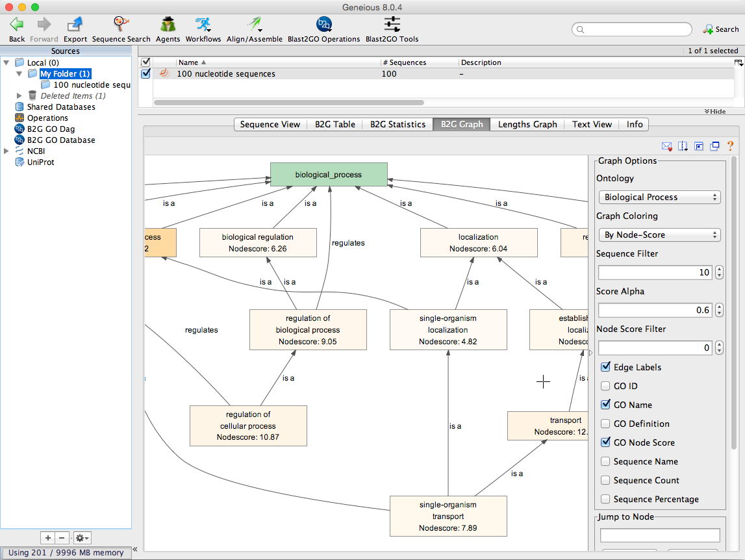Click the document table horizontal scrollbar
The width and height of the screenshot is (745, 560).
(x=289, y=103)
